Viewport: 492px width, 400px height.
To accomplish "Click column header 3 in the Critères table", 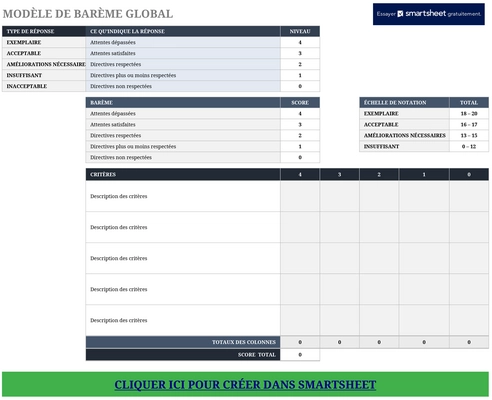I will coord(340,175).
